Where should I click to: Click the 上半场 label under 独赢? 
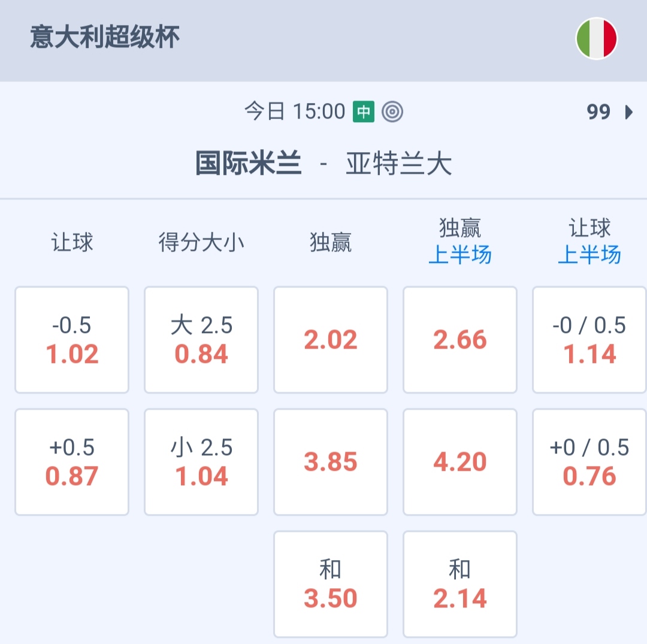point(460,255)
